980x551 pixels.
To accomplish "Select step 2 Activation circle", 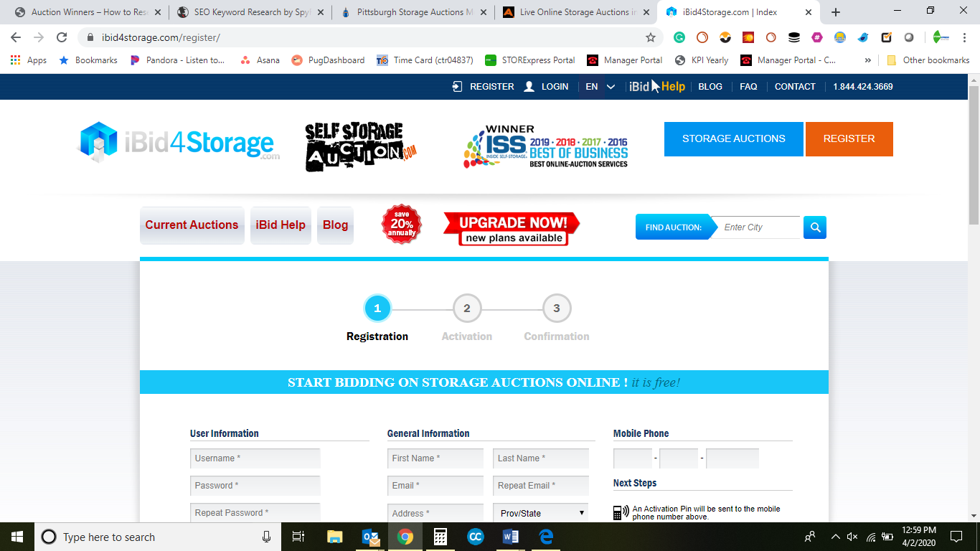I will click(467, 309).
